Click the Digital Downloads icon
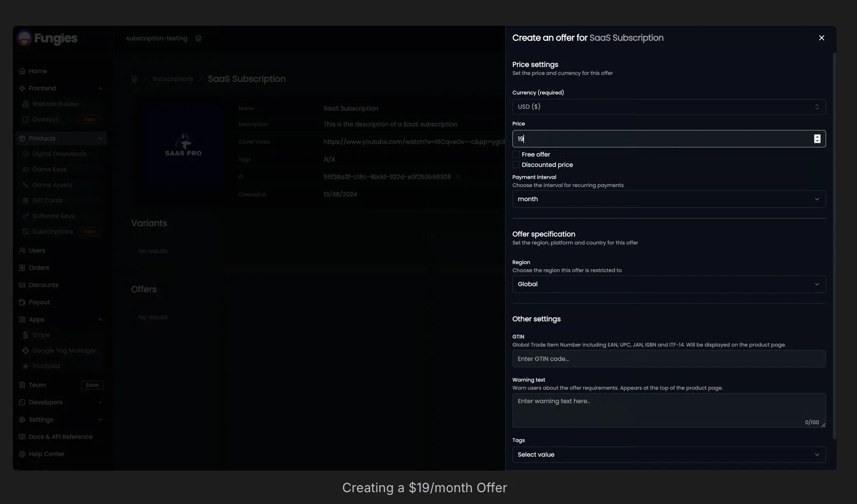857x504 pixels. (25, 154)
